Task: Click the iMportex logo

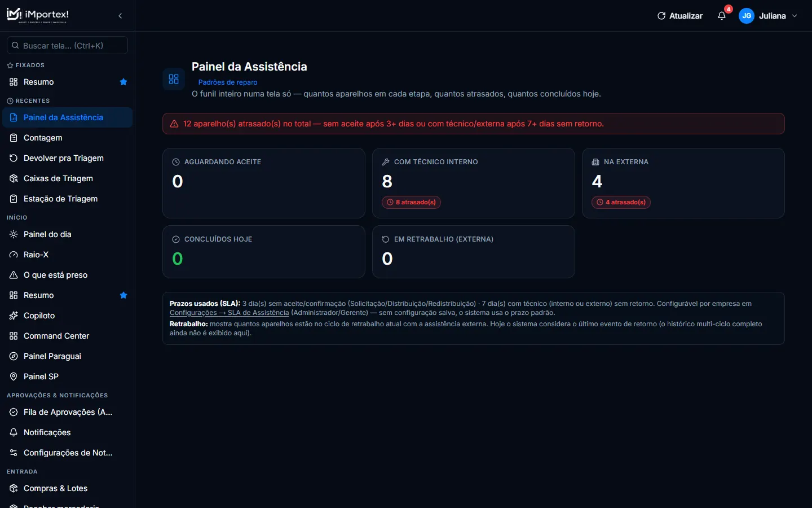Action: click(x=38, y=15)
